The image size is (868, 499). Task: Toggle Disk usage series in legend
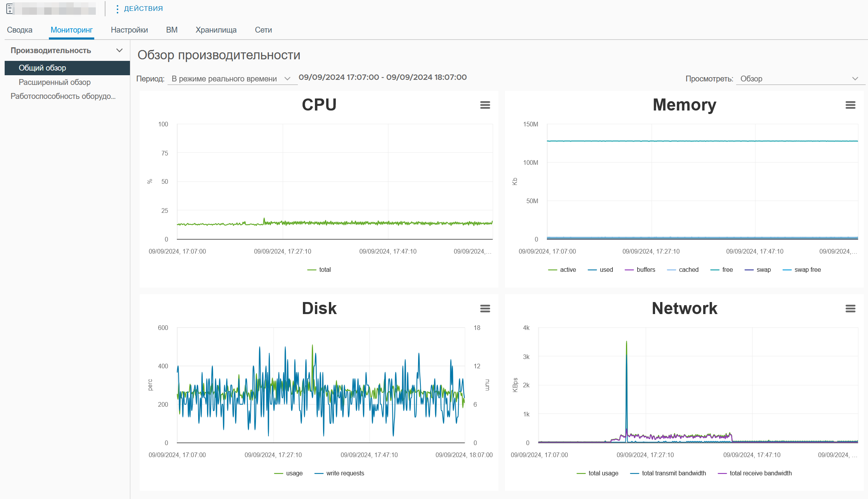pyautogui.click(x=289, y=473)
